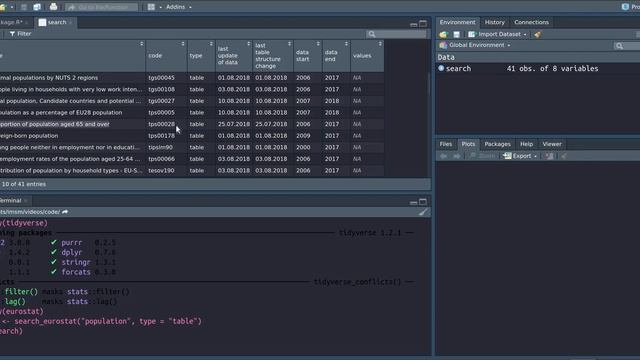Clear environment objects with broom icon
Image resolution: width=640 pixels, height=360 pixels.
click(538, 35)
